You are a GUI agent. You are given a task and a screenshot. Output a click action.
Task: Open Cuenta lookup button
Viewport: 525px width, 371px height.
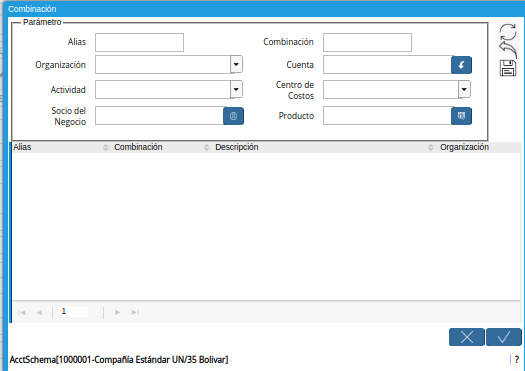click(461, 65)
